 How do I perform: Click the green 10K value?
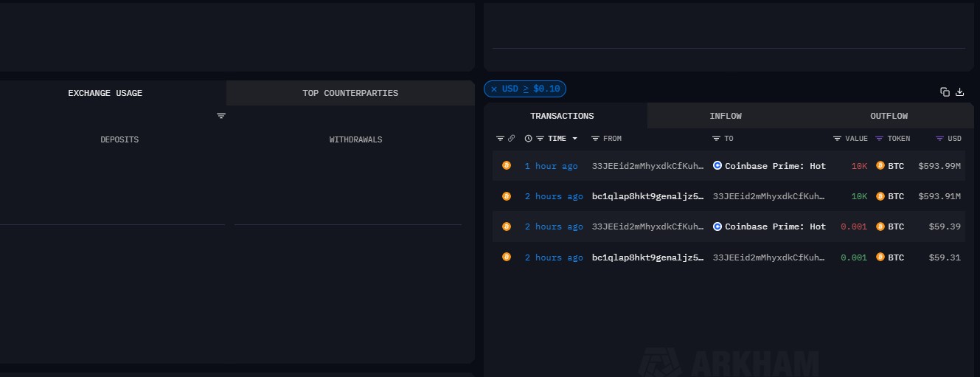pos(859,196)
